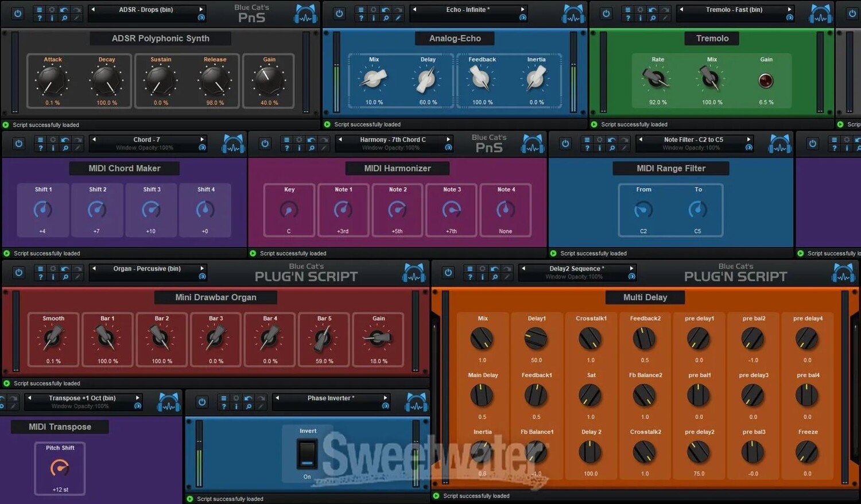The width and height of the screenshot is (861, 504).
Task: Click Gain LED indicator in Tremolo
Action: click(x=766, y=81)
